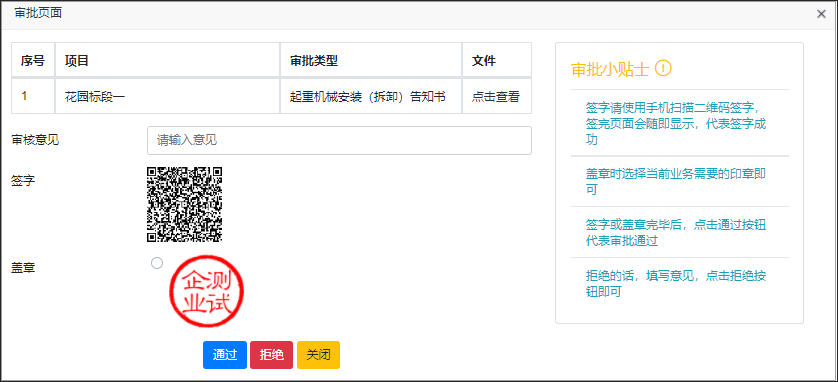
Task: Click the 签字 label
Action: coord(23,181)
